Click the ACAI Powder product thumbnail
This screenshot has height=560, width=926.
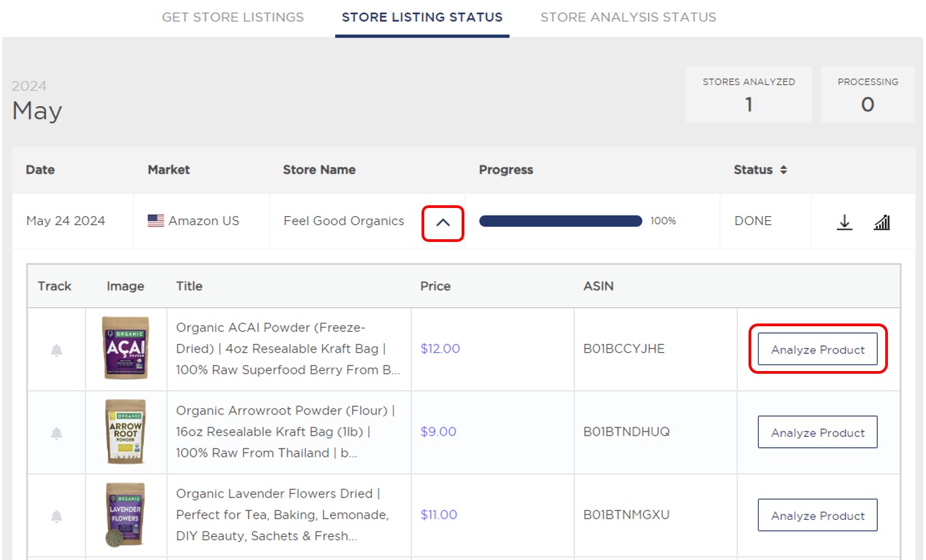126,349
